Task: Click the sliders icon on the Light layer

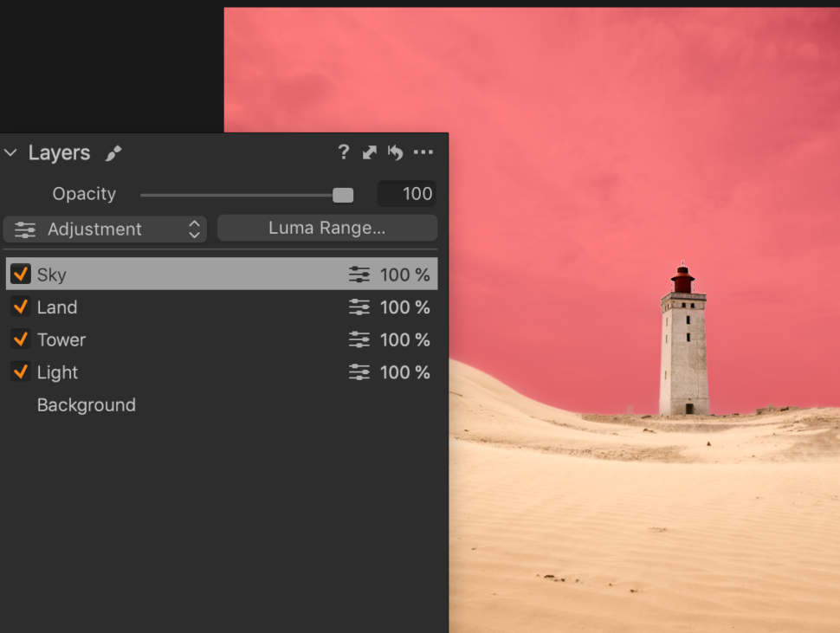Action: [x=359, y=372]
